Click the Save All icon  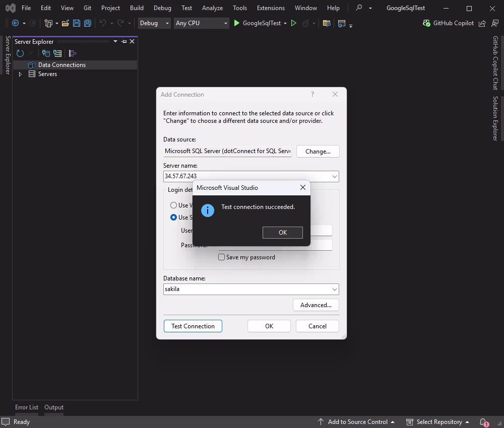[x=87, y=23]
